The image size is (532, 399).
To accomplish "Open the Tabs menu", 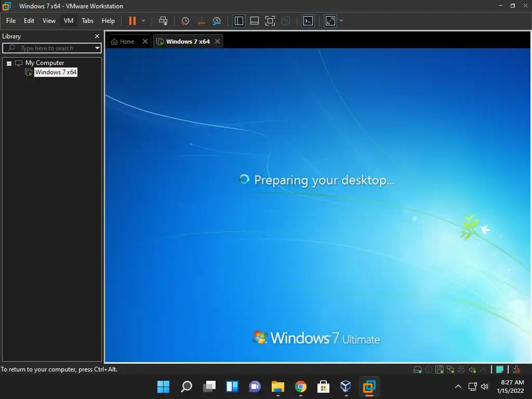I will tap(87, 21).
